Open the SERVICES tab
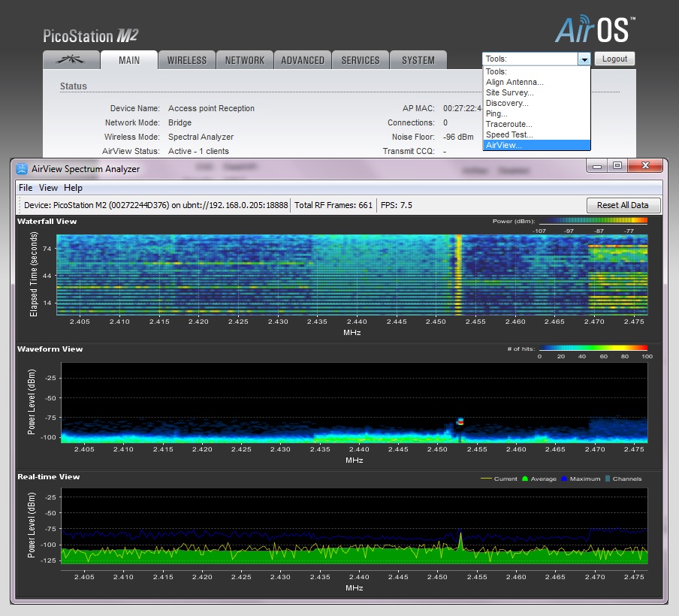 coord(361,60)
